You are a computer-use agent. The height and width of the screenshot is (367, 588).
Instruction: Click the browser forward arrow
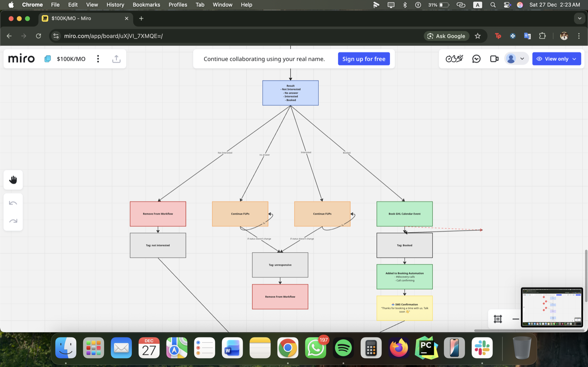[24, 36]
